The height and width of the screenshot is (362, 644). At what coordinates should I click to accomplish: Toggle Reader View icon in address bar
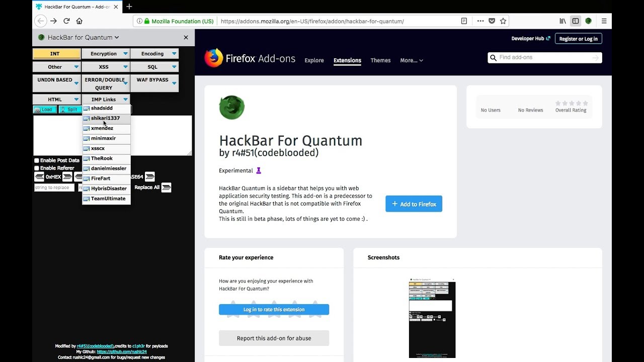click(464, 21)
